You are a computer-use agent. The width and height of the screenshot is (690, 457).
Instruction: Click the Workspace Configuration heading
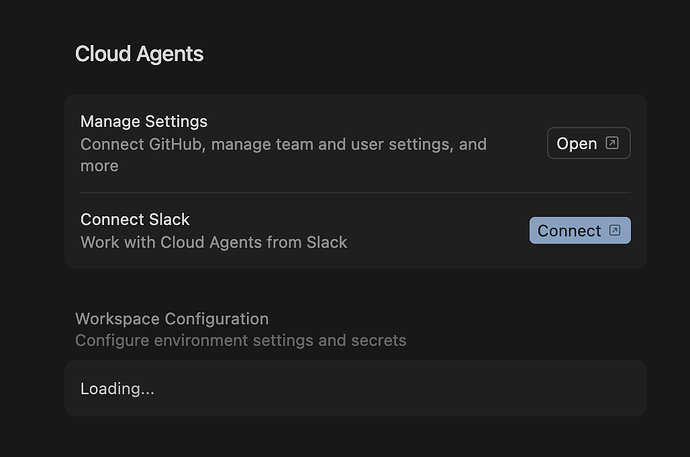pos(172,319)
